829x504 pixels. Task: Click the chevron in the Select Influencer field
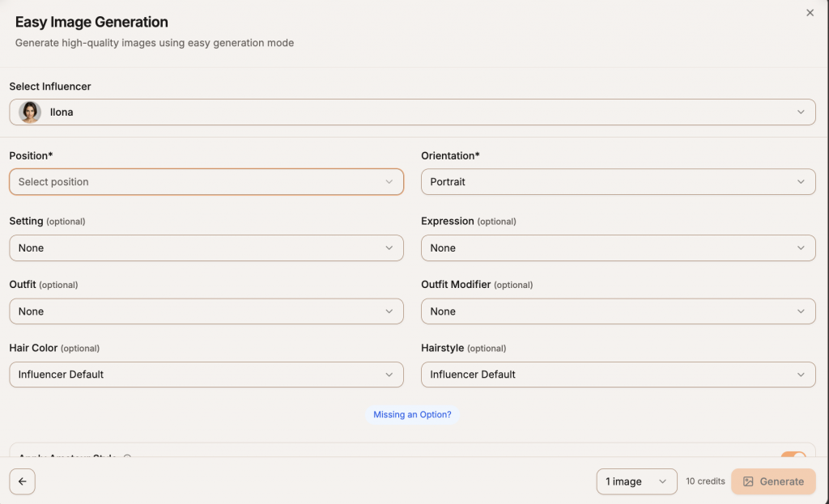tap(801, 112)
